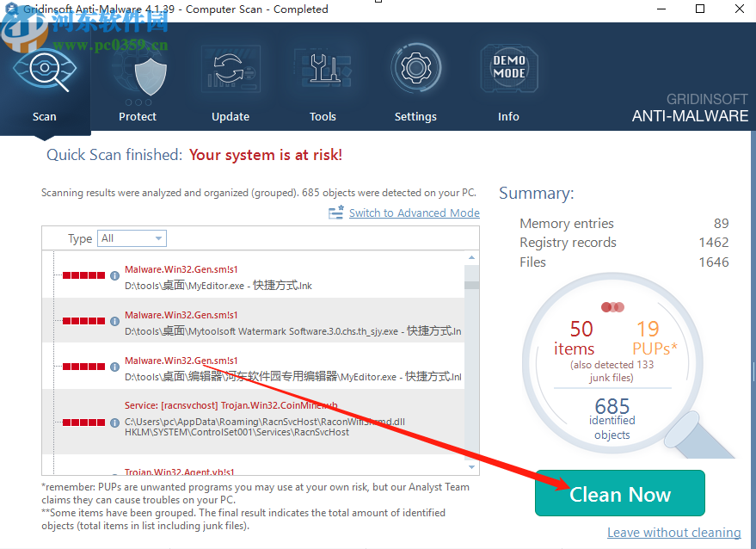The image size is (756, 549).
Task: Click the 19 PUPs count
Action: [x=648, y=329]
